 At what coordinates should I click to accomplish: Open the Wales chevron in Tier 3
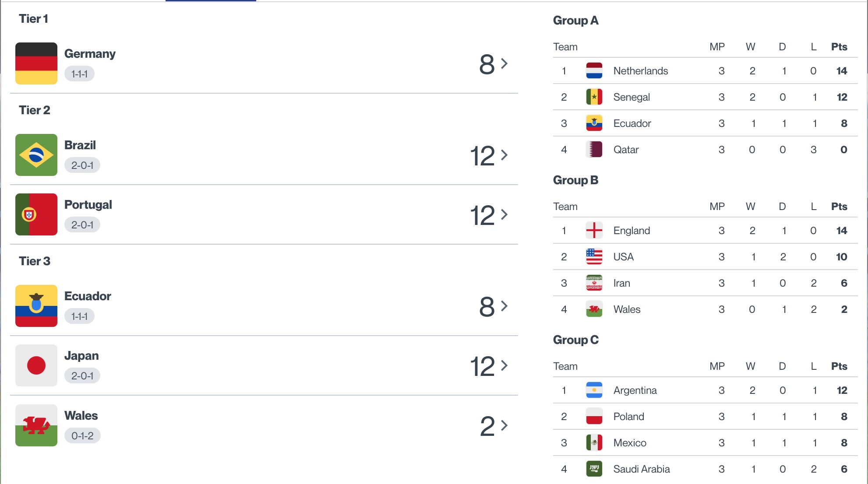pyautogui.click(x=505, y=425)
